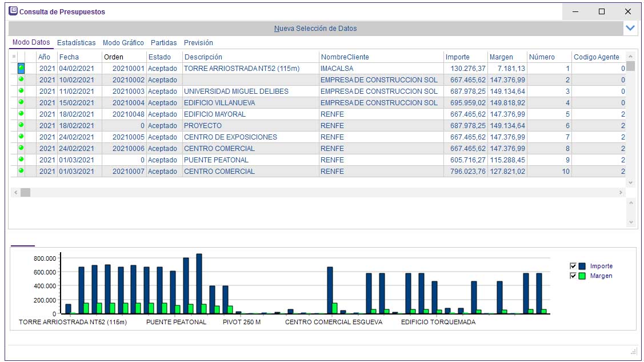Select the CENTRO DE EXPOSICIONES description cell
Image resolution: width=644 pixels, height=362 pixels.
point(230,137)
